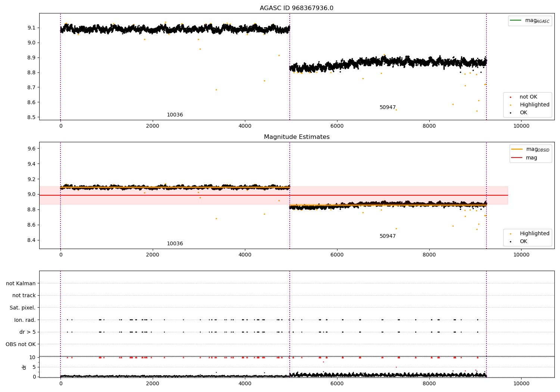Click the '50947' annotation in top plot

click(388, 108)
